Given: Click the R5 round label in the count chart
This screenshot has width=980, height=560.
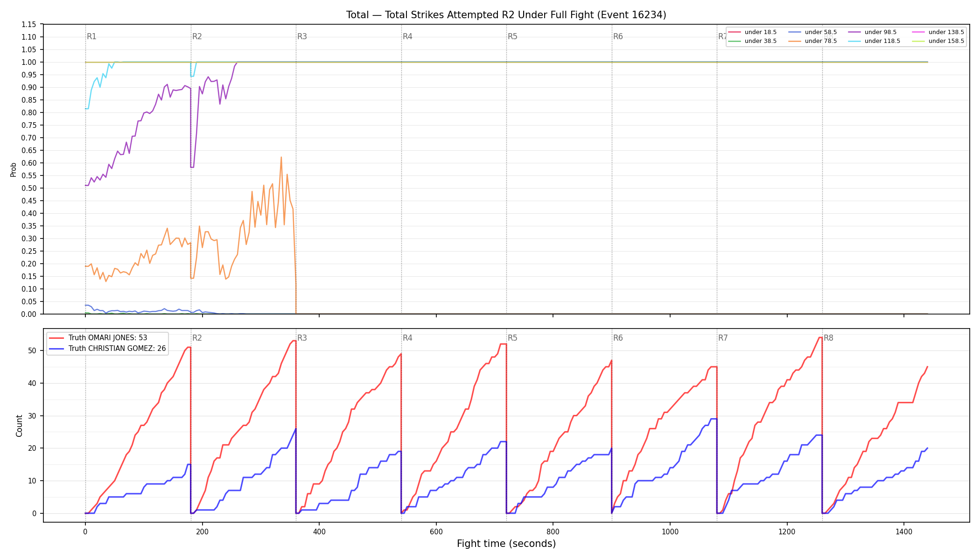Looking at the screenshot, I should click(513, 338).
